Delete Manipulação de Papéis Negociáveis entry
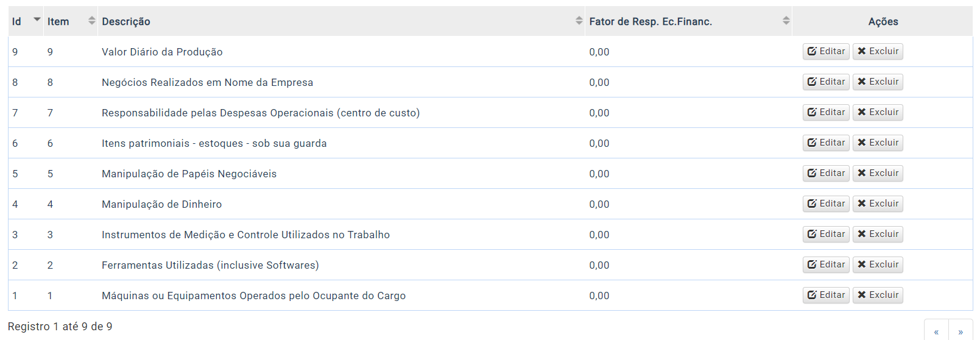The width and height of the screenshot is (980, 340). [x=878, y=173]
